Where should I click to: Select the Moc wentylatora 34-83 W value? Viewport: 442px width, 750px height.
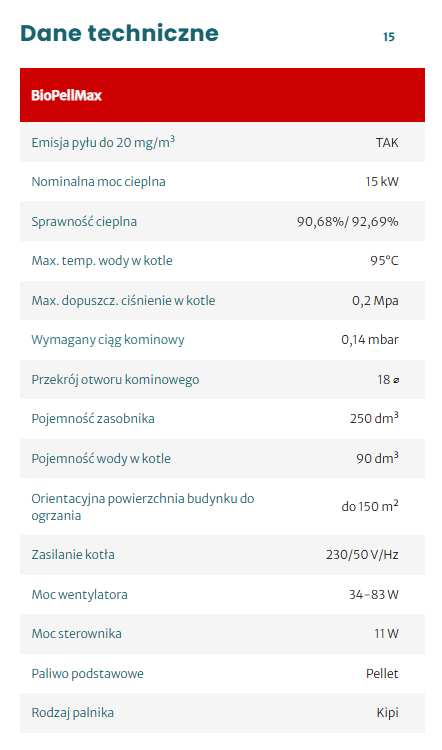374,595
